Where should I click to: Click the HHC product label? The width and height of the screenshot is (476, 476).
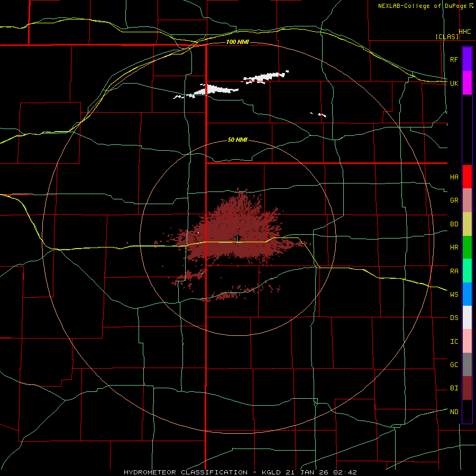[x=465, y=32]
